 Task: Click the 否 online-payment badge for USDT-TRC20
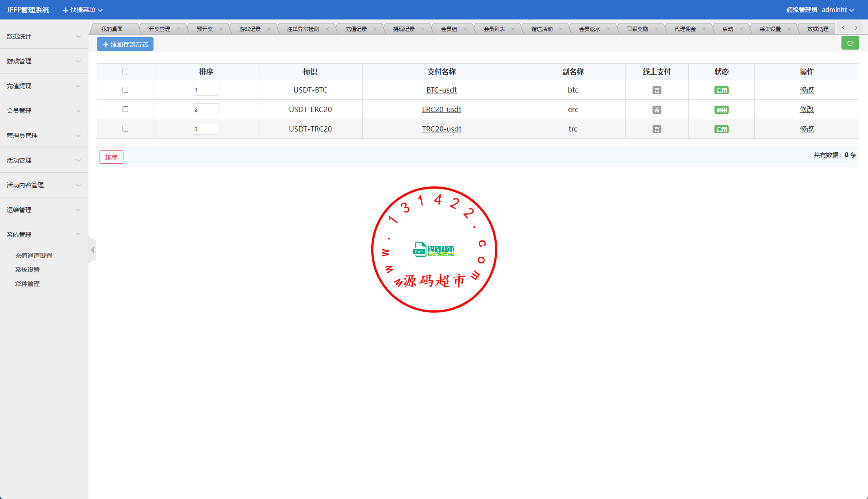pyautogui.click(x=657, y=129)
